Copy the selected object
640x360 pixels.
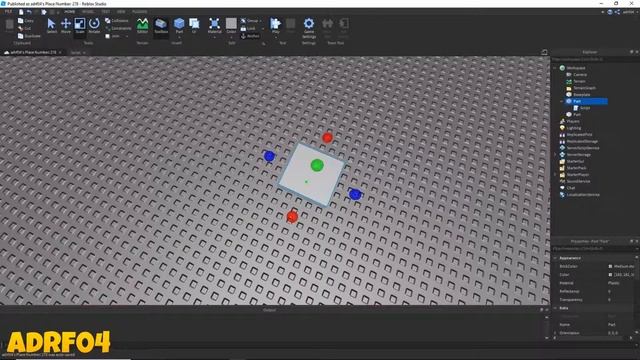pos(25,20)
